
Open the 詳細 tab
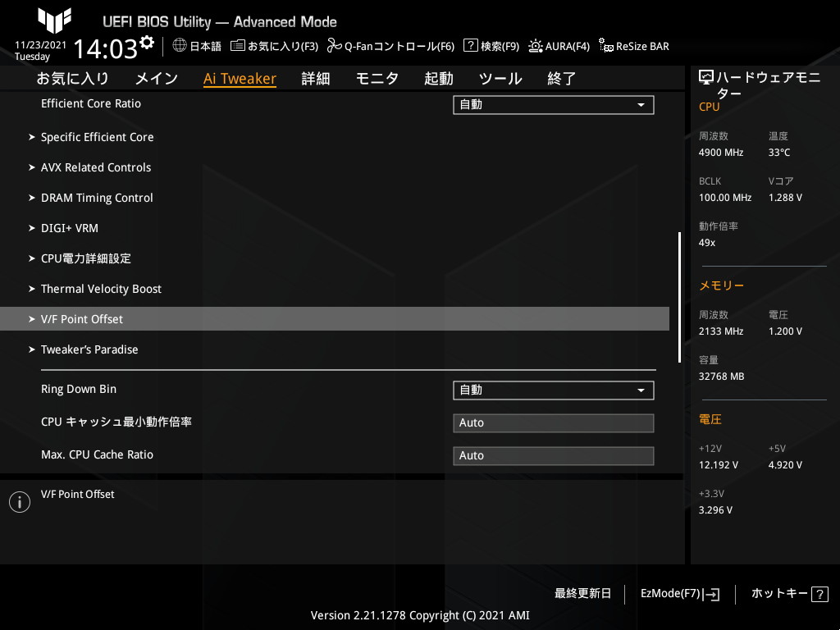(316, 79)
